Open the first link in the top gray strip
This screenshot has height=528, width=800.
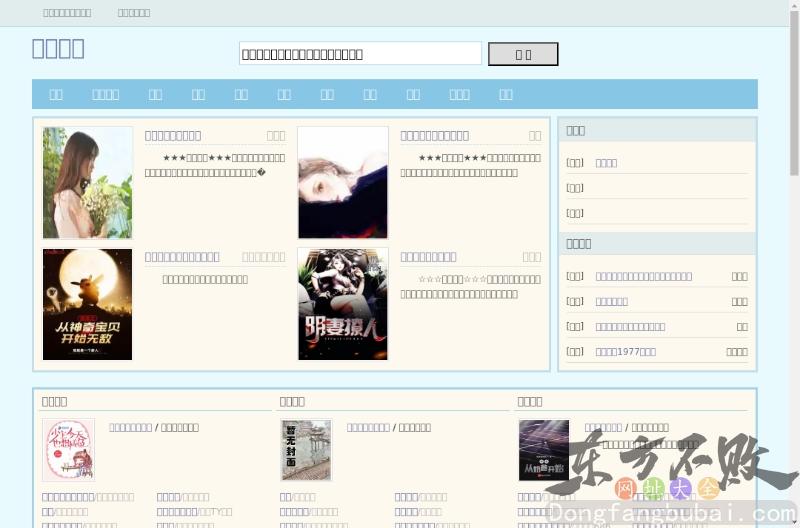(x=67, y=13)
